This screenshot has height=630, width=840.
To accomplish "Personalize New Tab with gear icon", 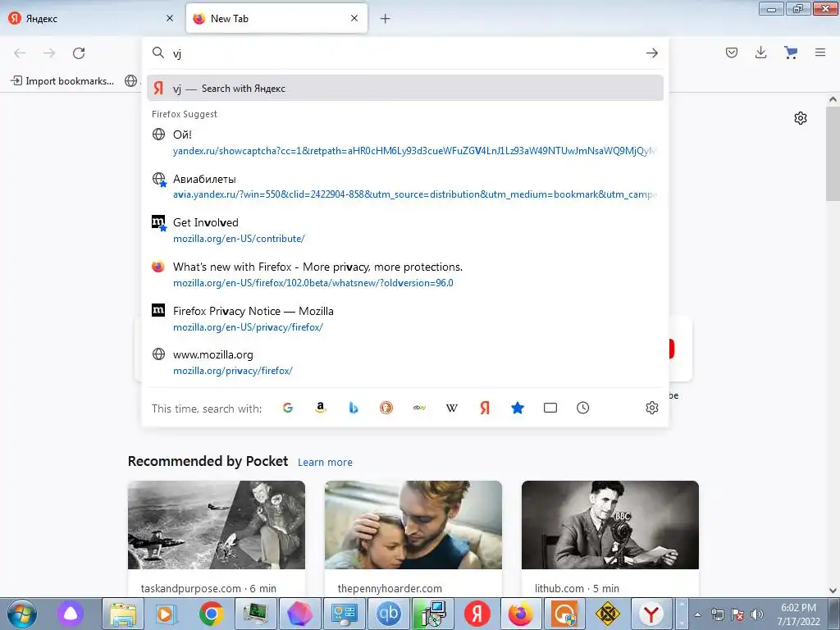I will [x=801, y=118].
